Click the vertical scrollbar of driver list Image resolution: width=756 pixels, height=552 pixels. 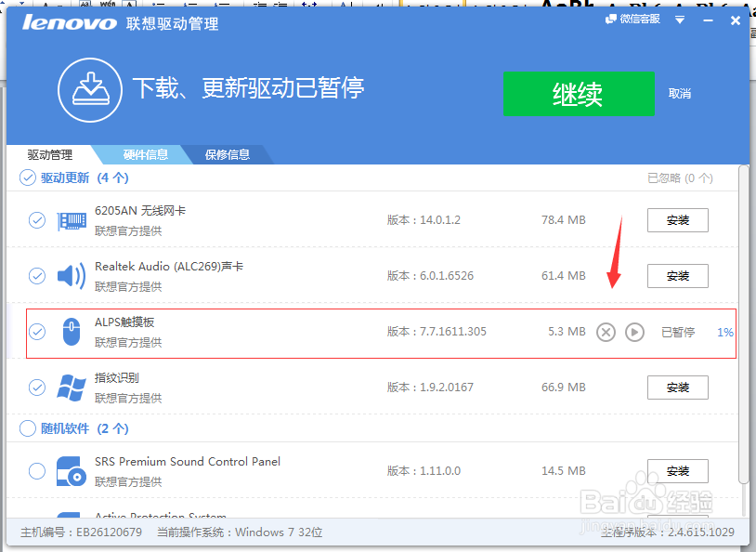pos(744,323)
